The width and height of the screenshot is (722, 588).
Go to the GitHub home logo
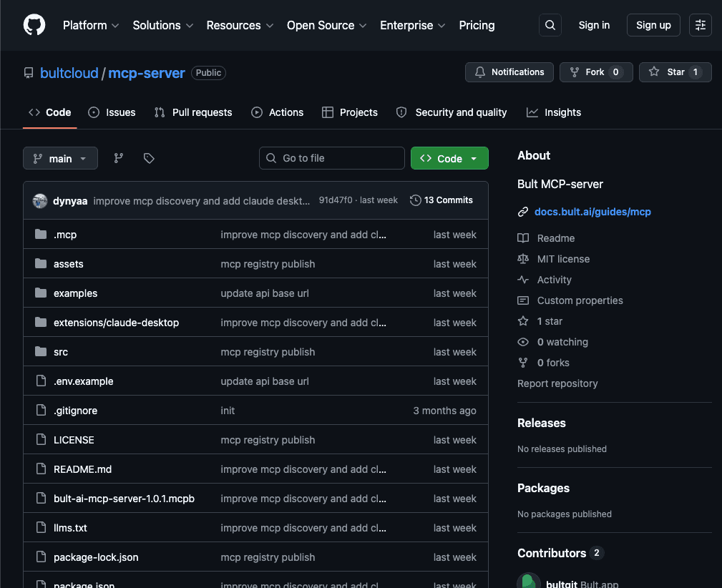(34, 25)
